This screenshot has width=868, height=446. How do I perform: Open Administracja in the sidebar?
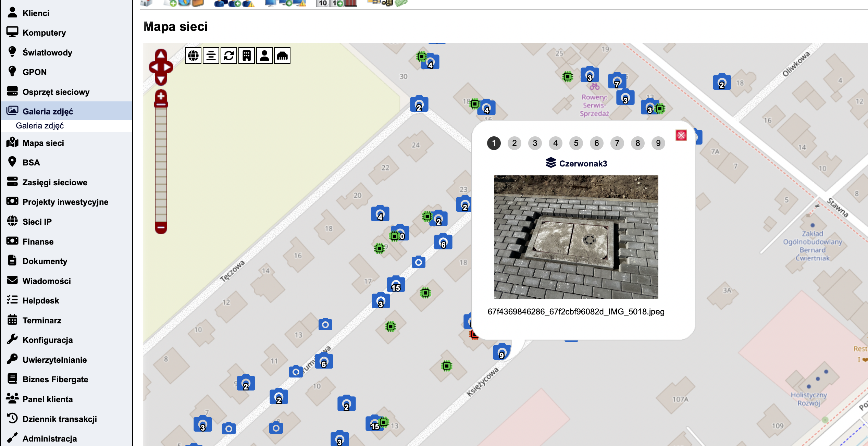tap(66, 438)
